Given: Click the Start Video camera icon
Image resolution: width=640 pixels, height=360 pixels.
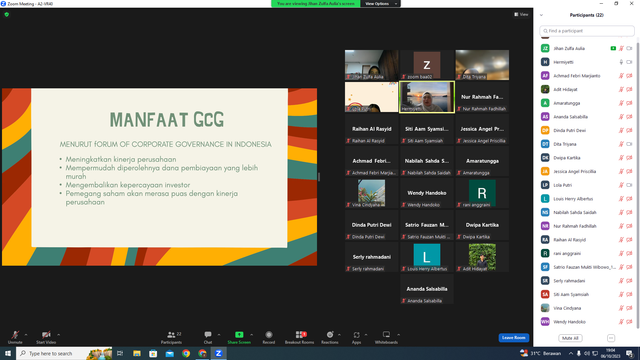Looking at the screenshot, I should point(46,335).
